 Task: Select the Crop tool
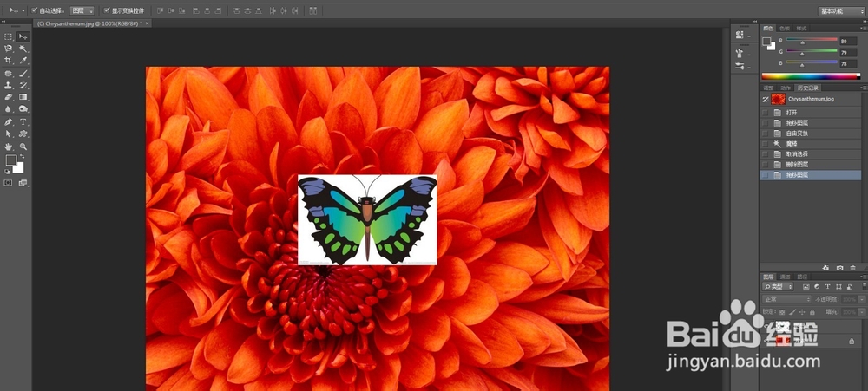(9, 61)
